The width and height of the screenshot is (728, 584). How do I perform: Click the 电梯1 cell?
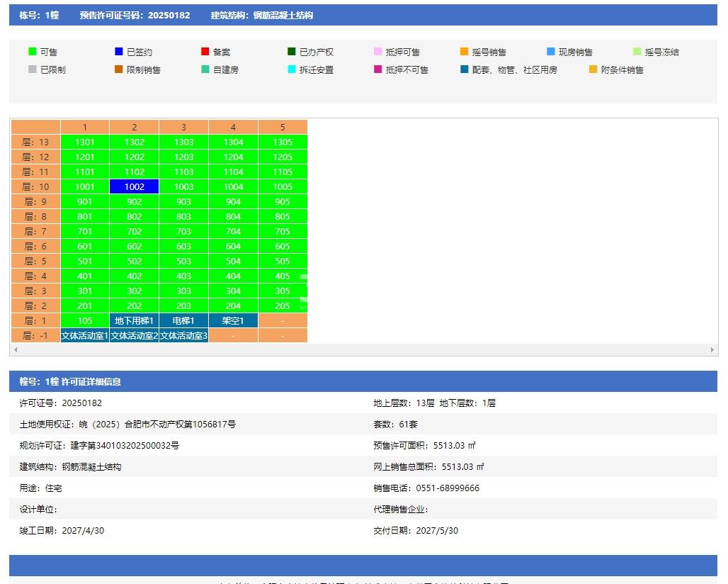[184, 320]
